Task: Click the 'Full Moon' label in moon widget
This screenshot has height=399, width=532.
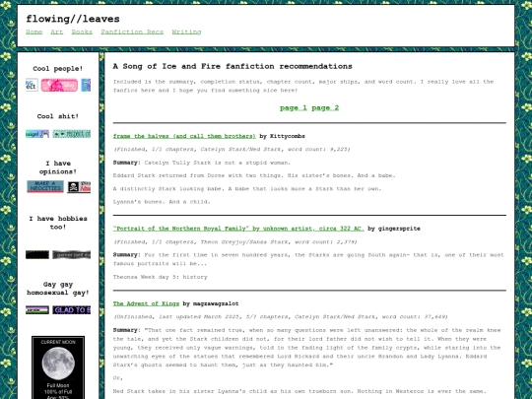Action: tap(58, 385)
